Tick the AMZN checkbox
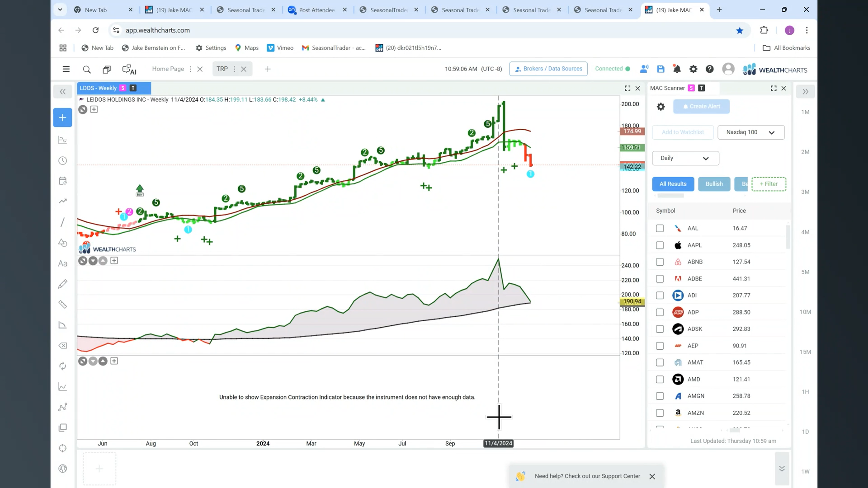 [660, 413]
